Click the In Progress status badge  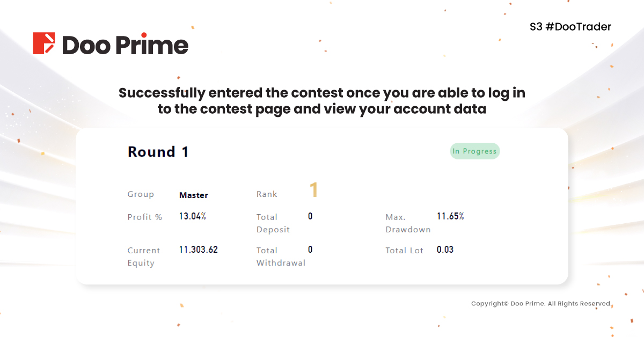click(x=474, y=151)
